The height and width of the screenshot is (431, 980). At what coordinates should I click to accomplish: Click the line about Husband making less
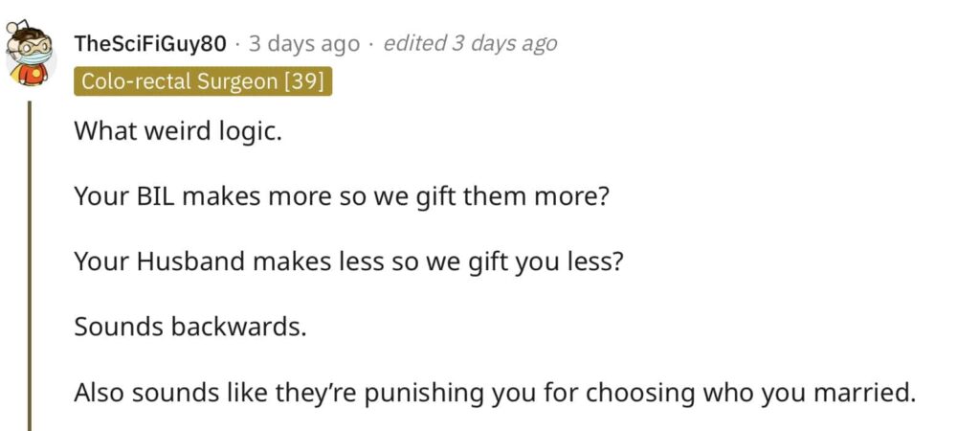(x=348, y=262)
